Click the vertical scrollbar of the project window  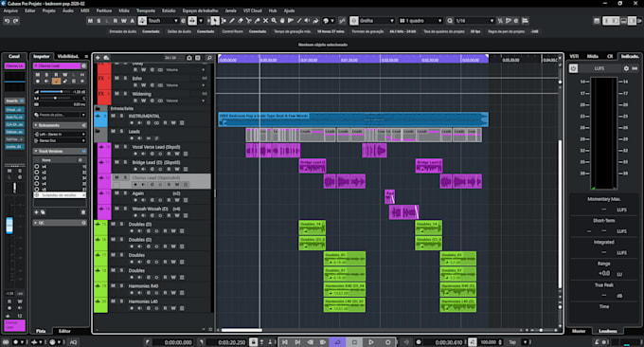click(x=560, y=213)
